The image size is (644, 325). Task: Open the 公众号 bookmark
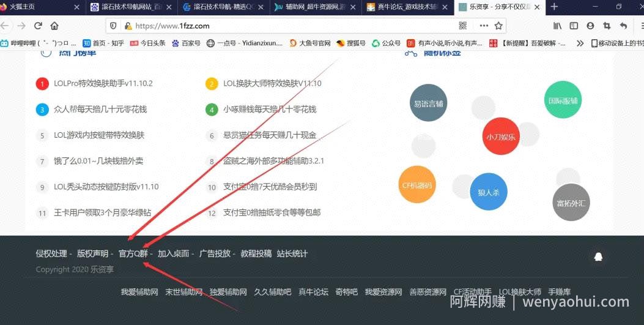pos(387,43)
